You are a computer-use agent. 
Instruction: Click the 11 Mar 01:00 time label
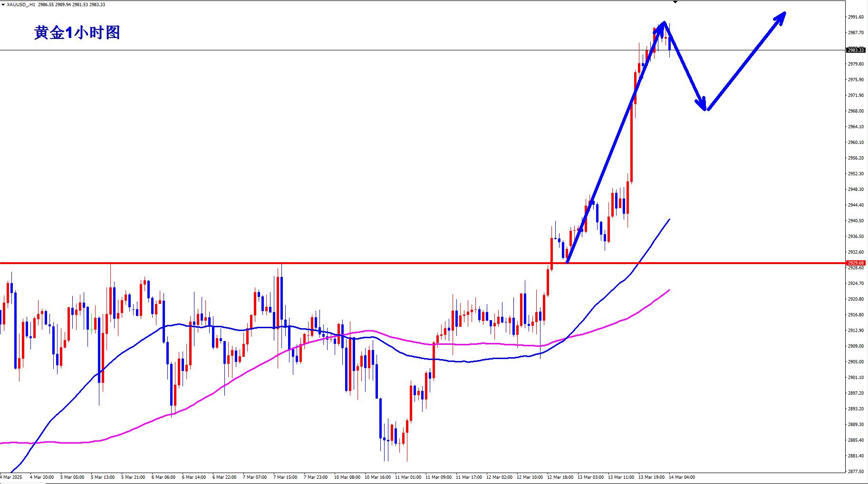pyautogui.click(x=408, y=477)
